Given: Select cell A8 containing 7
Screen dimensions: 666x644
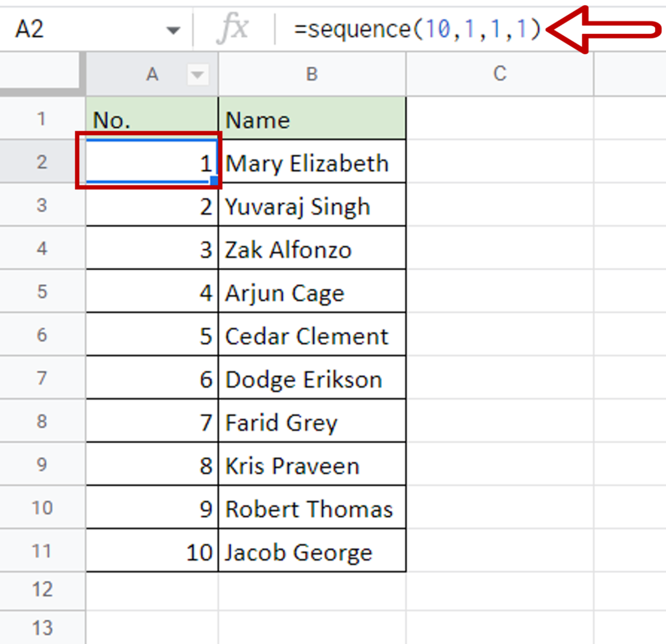Looking at the screenshot, I should pos(152,421).
